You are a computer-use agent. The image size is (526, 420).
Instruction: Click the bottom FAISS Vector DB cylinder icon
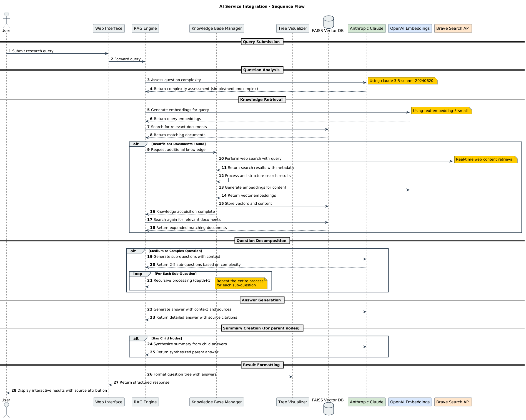(x=328, y=409)
